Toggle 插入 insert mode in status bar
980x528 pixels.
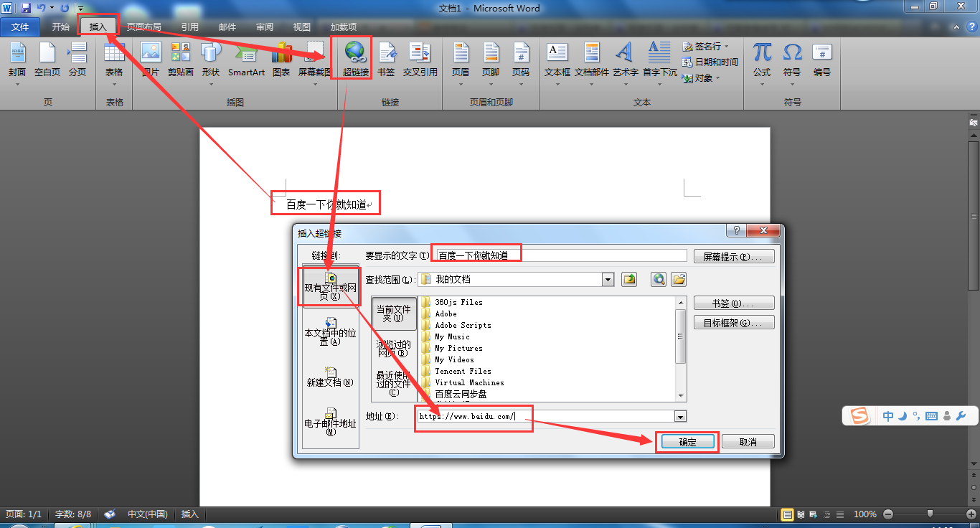tap(190, 514)
